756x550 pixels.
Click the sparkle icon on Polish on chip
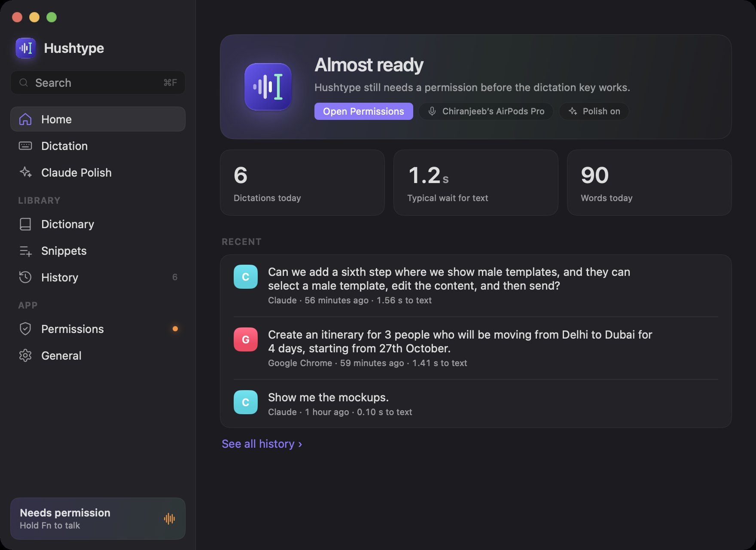[573, 111]
